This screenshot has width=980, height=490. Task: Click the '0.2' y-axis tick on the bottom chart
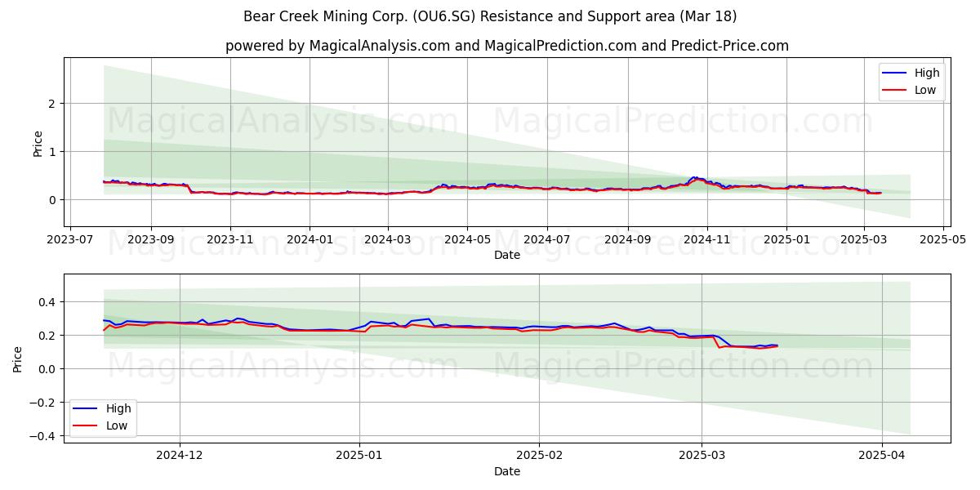pos(46,336)
